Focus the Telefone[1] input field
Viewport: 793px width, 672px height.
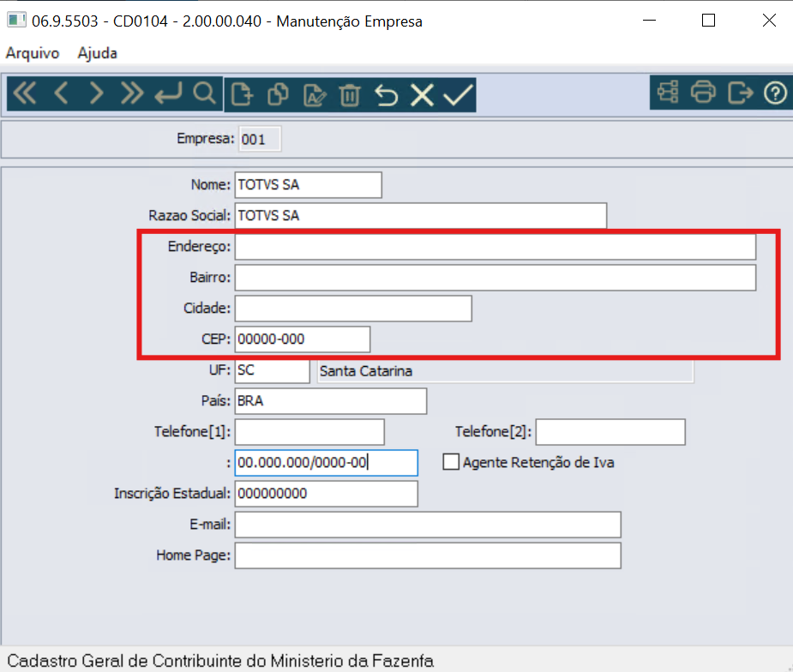(x=309, y=432)
